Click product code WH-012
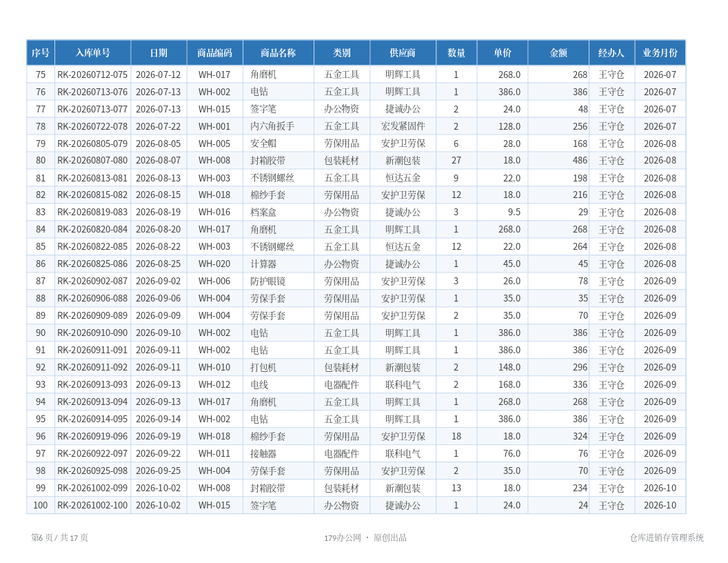728x563 pixels. click(214, 384)
